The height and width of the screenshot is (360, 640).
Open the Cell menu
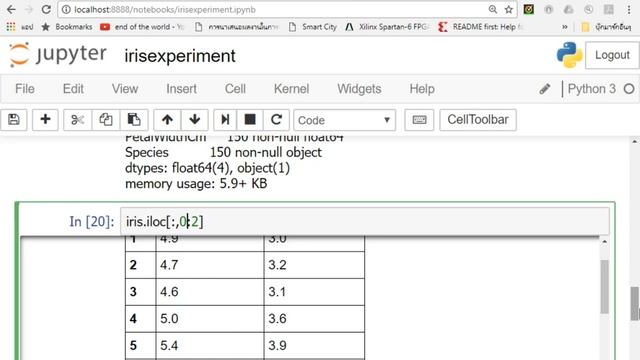coord(235,89)
